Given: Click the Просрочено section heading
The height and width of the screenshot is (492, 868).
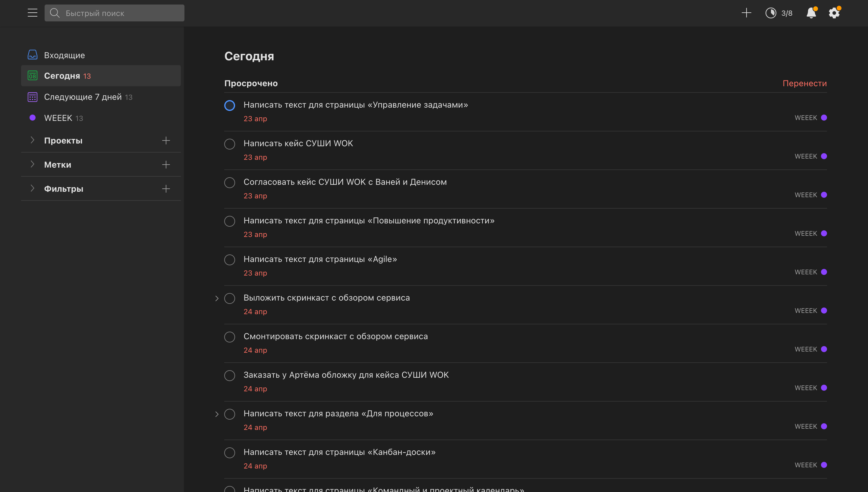Looking at the screenshot, I should [251, 83].
